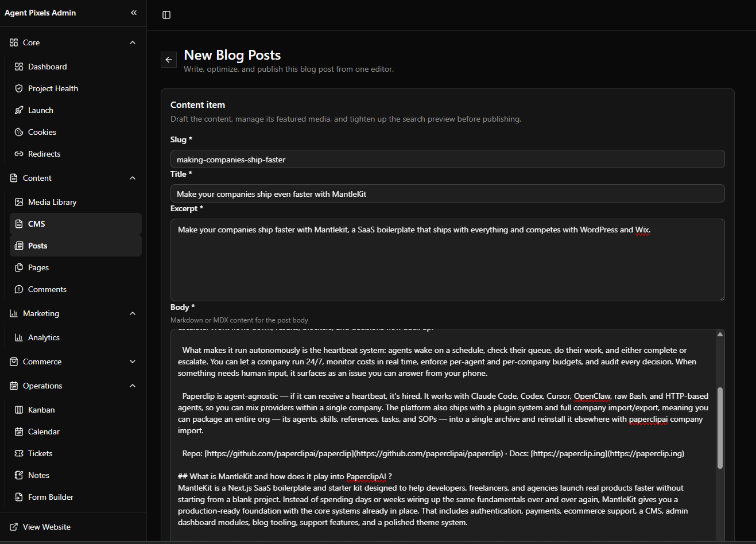
Task: Click the Analytics bar chart icon
Action: [x=19, y=337]
